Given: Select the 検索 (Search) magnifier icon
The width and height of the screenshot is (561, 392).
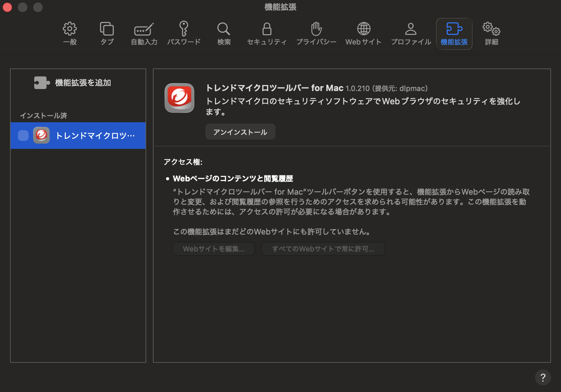Looking at the screenshot, I should click(224, 33).
